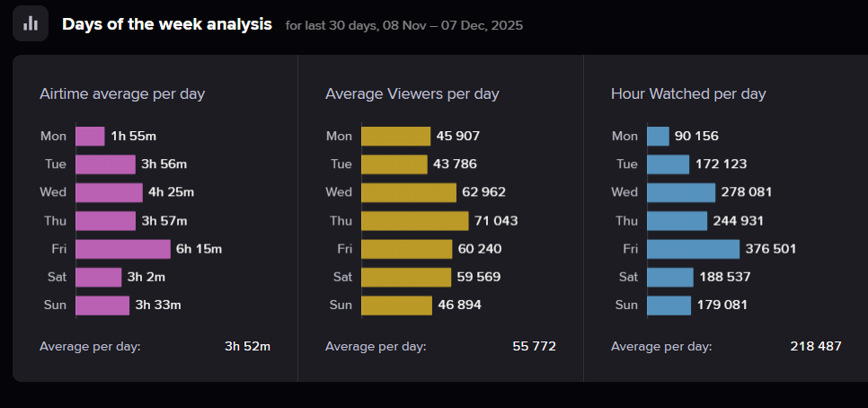Select the Monday airtime bar
This screenshot has height=408, width=868.
tap(91, 136)
